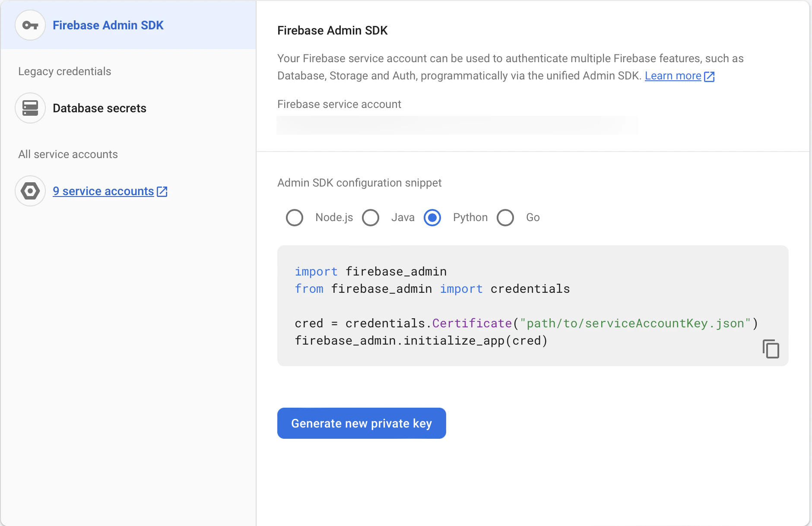Click Generate new private key
The image size is (812, 526).
tap(361, 423)
